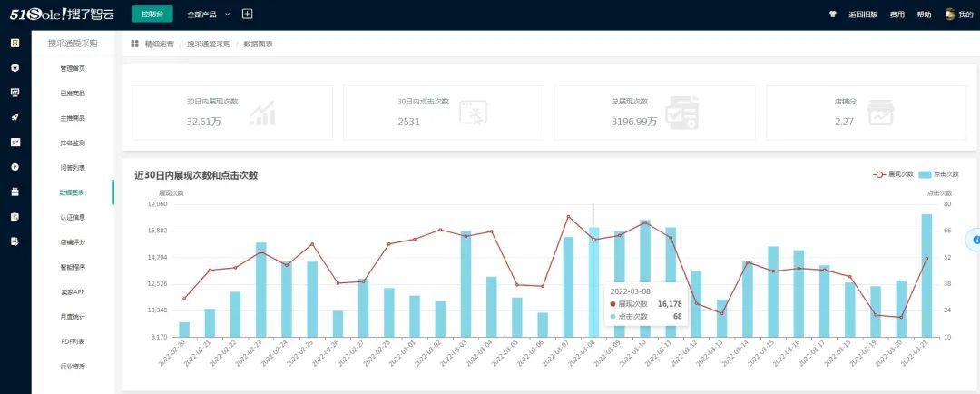Open the 店铺评分 menu item
Image resolution: width=980 pixels, height=394 pixels.
click(x=73, y=242)
